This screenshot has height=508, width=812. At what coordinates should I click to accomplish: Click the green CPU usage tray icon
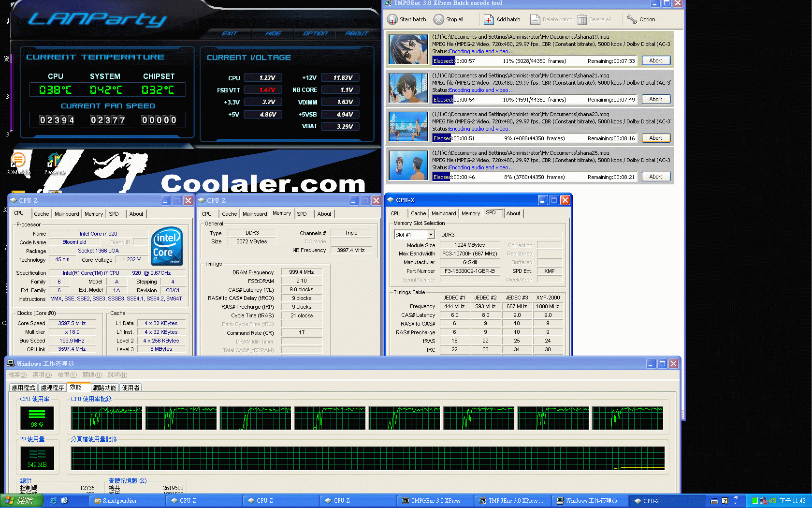755,501
